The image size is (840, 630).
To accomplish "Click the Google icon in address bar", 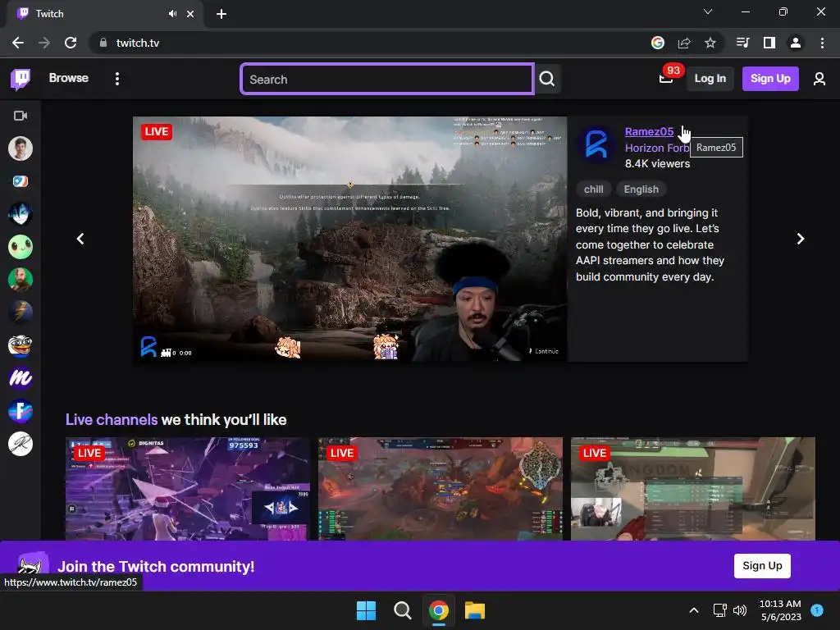I will [x=658, y=43].
